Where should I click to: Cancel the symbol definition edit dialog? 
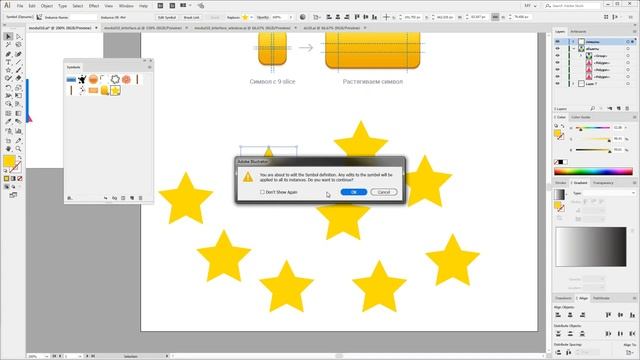click(384, 192)
